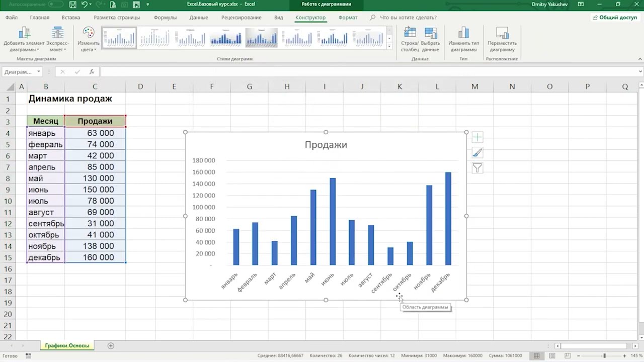644x362 pixels.
Task: Click the Общий доступ share button
Action: click(615, 17)
